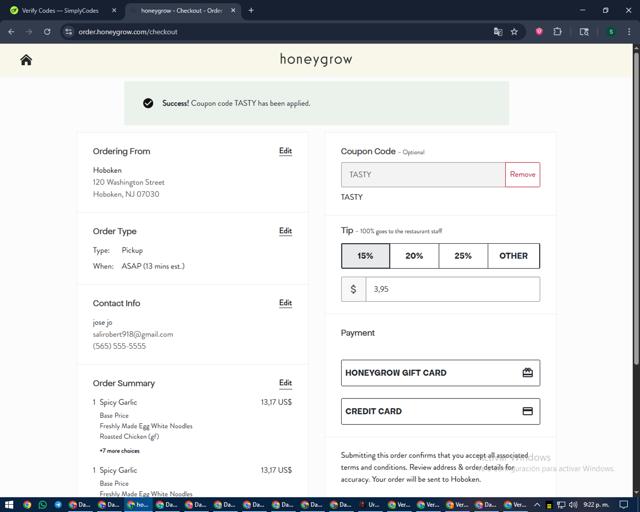The image size is (640, 512).
Task: Edit the Ordering From section
Action: tap(285, 151)
